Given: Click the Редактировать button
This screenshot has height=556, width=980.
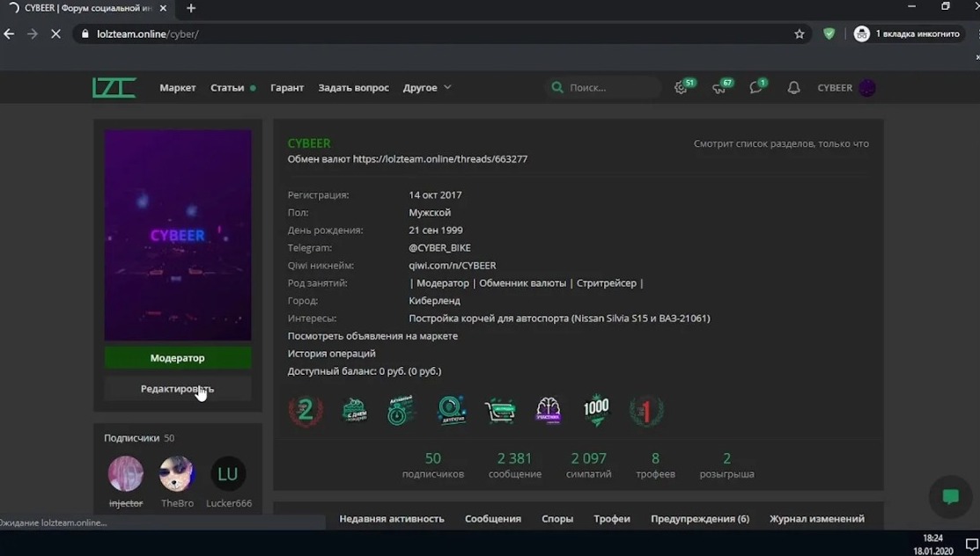Looking at the screenshot, I should point(178,389).
